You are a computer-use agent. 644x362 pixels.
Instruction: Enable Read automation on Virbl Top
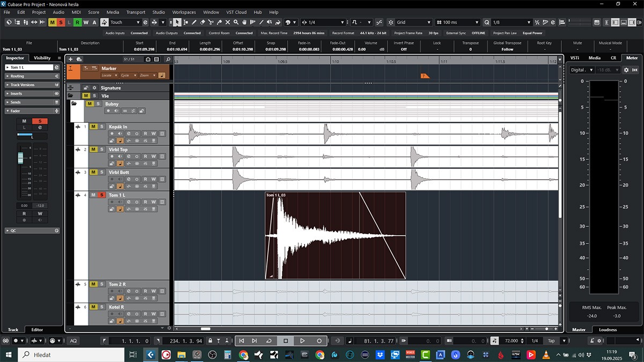[145, 156]
